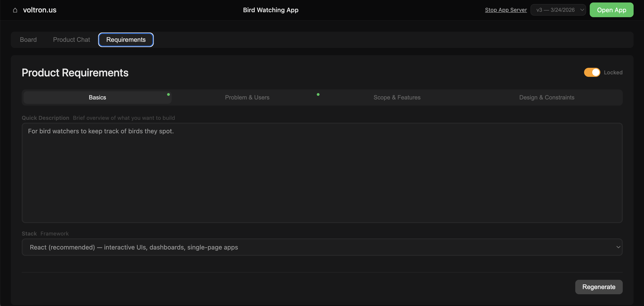Go to Problem & Users section

point(247,97)
